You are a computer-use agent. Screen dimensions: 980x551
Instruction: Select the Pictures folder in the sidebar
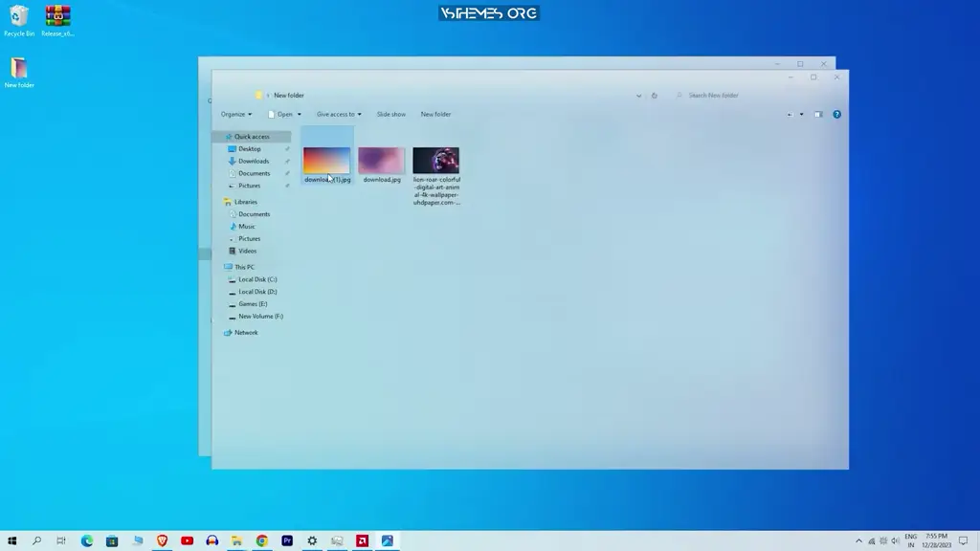250,185
